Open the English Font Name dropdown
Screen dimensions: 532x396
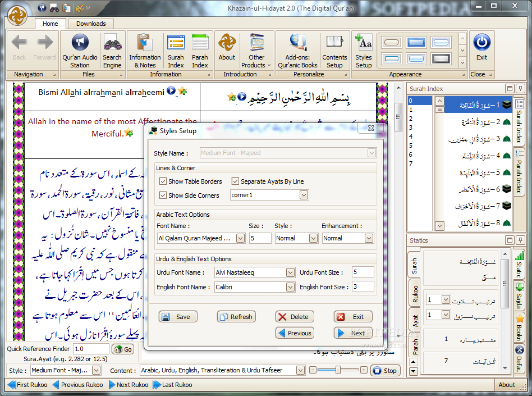coord(290,287)
